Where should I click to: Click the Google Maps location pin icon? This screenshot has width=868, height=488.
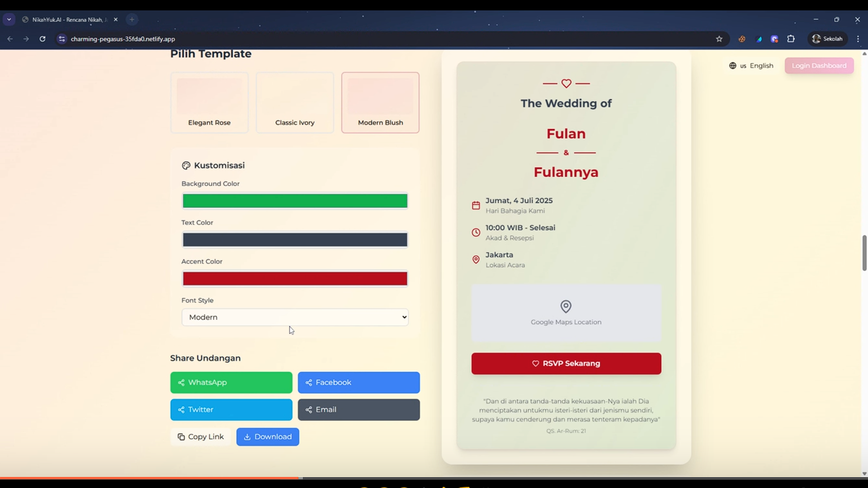coord(566,307)
